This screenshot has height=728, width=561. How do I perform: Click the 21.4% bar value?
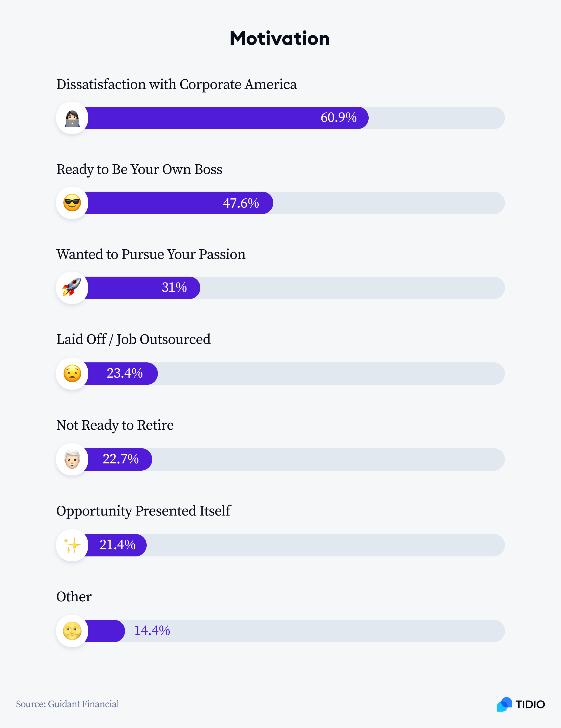118,545
